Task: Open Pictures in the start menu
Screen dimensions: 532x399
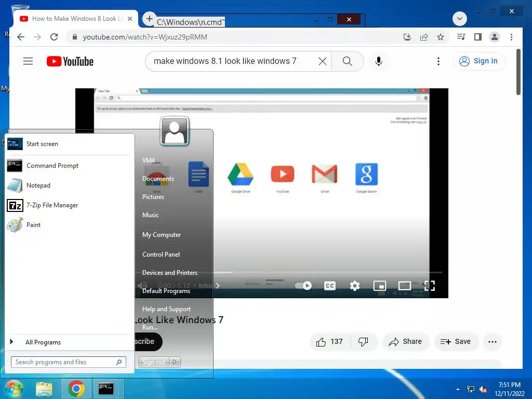Action: point(153,197)
